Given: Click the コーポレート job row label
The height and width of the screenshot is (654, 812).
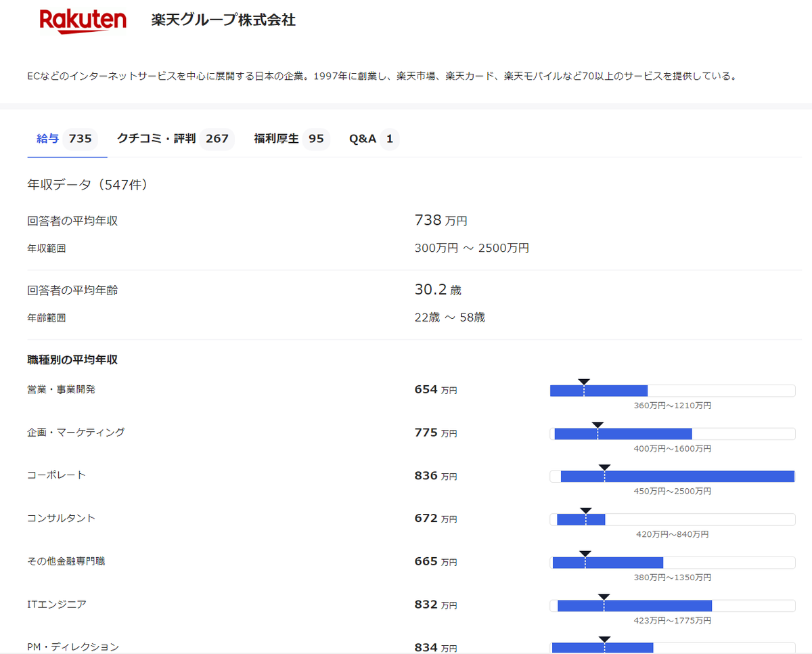Looking at the screenshot, I should [56, 475].
